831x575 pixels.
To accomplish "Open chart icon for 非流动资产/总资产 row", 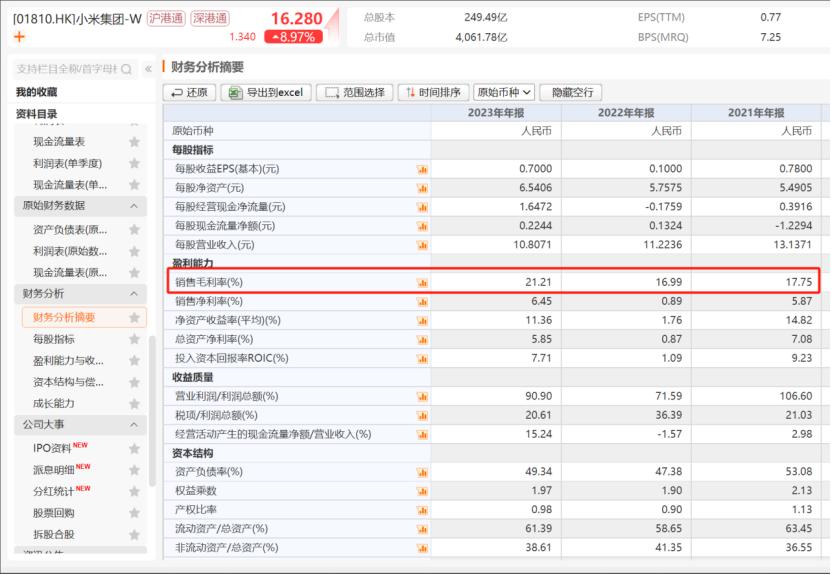I will (422, 548).
